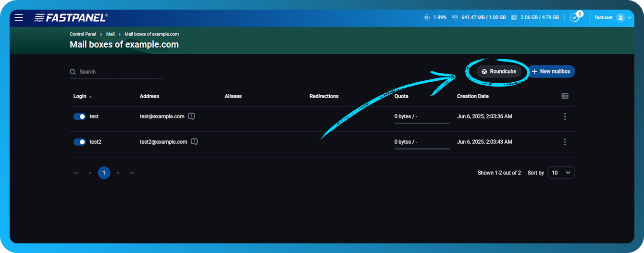Go to Control Panel breadcrumb
The width and height of the screenshot is (644, 253).
tap(83, 34)
